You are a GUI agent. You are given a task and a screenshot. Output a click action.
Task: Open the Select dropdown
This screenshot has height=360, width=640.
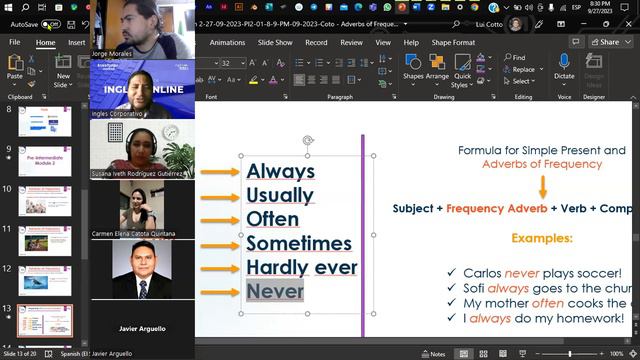pos(519,81)
